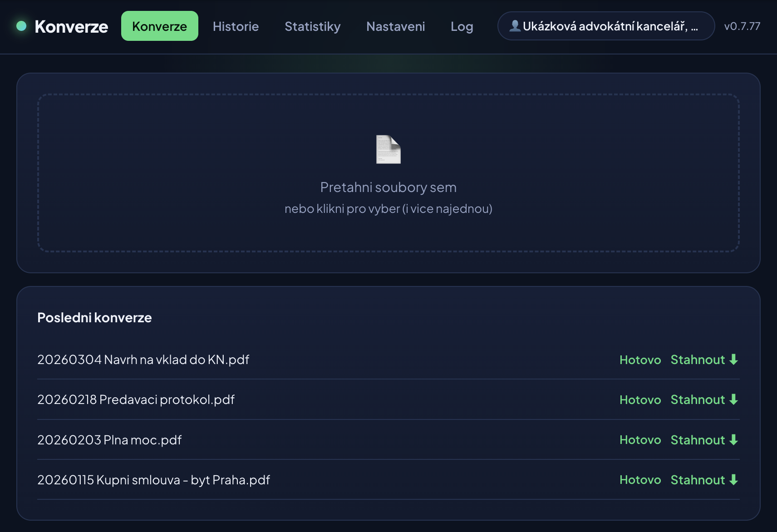Select the active Konverze tab

click(159, 26)
